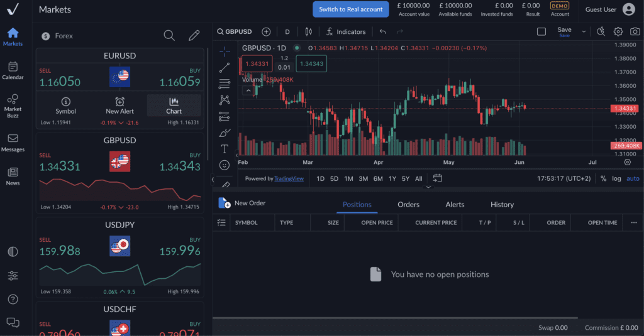
Task: Open the TradingView link
Action: pyautogui.click(x=289, y=178)
